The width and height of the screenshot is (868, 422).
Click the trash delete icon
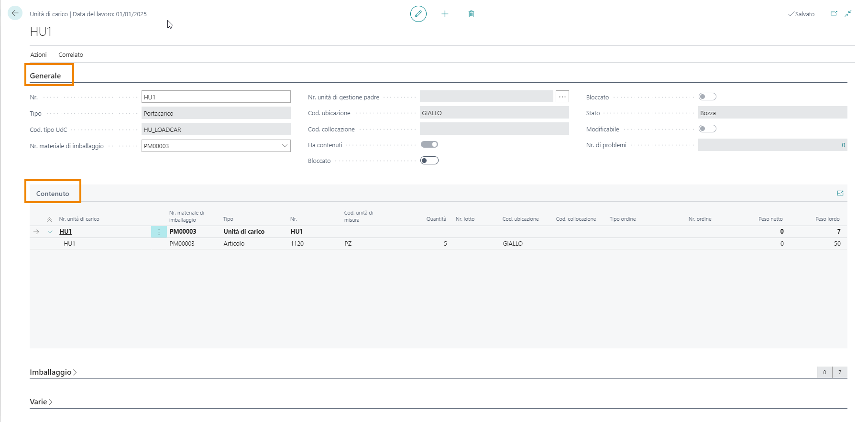[471, 14]
